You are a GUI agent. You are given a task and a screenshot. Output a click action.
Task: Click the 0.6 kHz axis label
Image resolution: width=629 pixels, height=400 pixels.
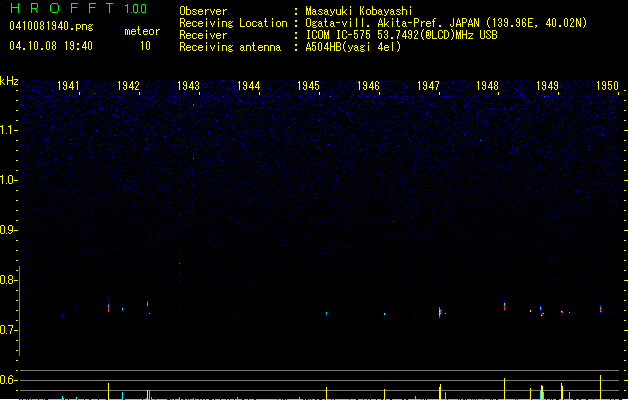click(8, 380)
